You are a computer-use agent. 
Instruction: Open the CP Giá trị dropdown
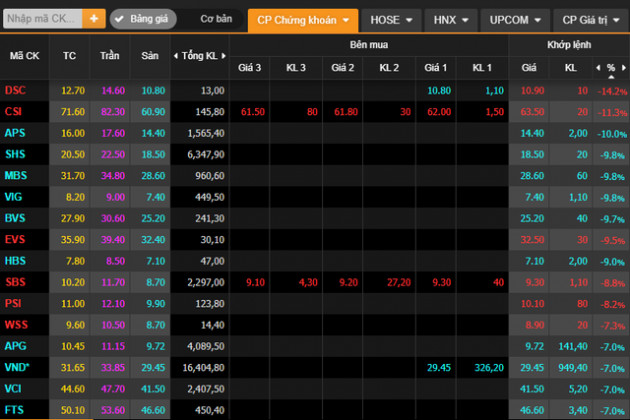click(x=590, y=19)
